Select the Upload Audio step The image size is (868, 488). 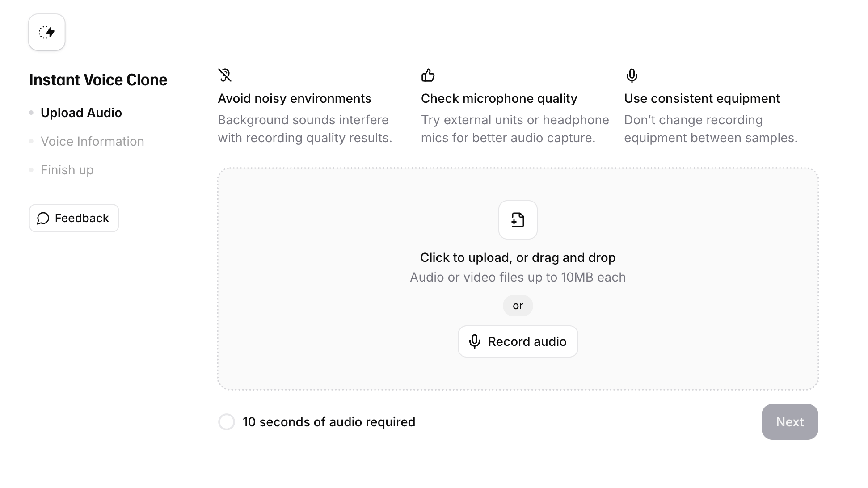click(x=81, y=113)
